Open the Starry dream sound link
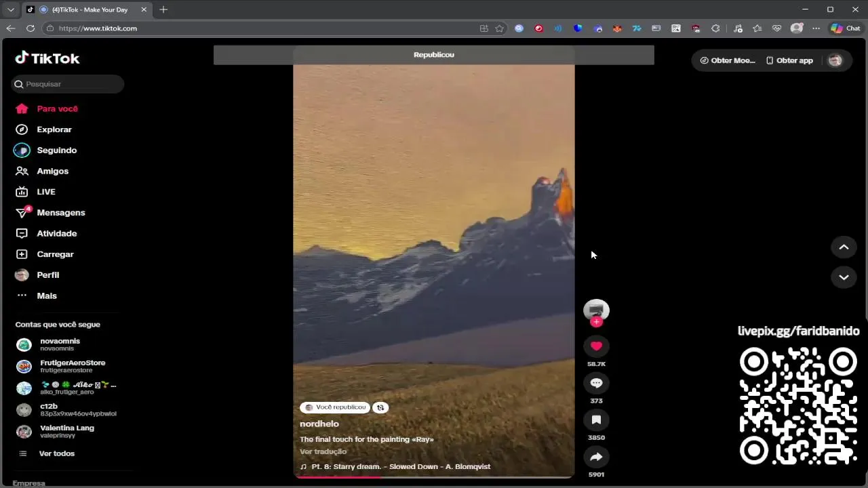The width and height of the screenshot is (868, 488). click(x=395, y=466)
